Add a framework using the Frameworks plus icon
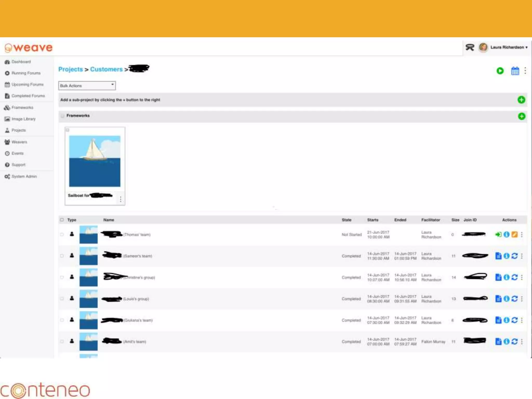The width and height of the screenshot is (532, 399). pos(521,116)
